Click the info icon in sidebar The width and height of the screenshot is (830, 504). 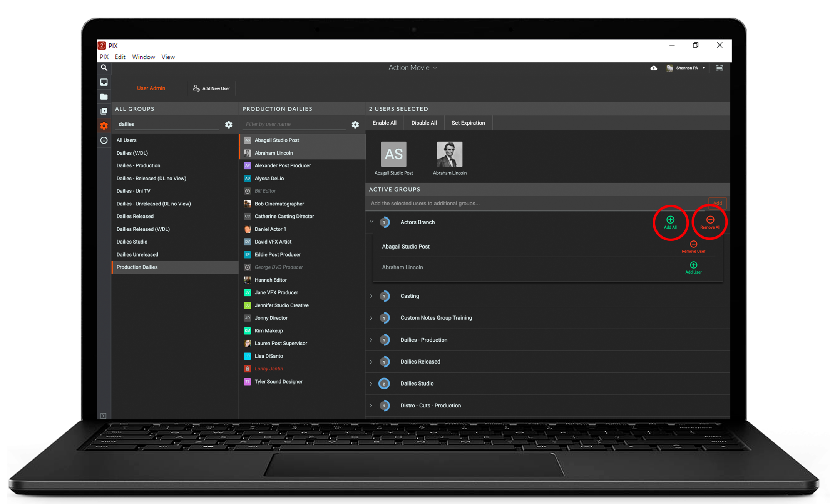tap(104, 140)
